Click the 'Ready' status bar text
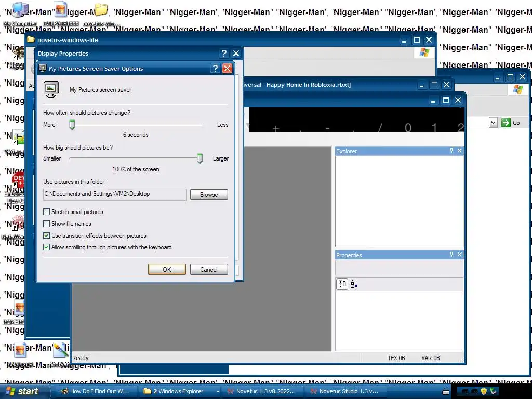This screenshot has width=532, height=399. pos(81,358)
